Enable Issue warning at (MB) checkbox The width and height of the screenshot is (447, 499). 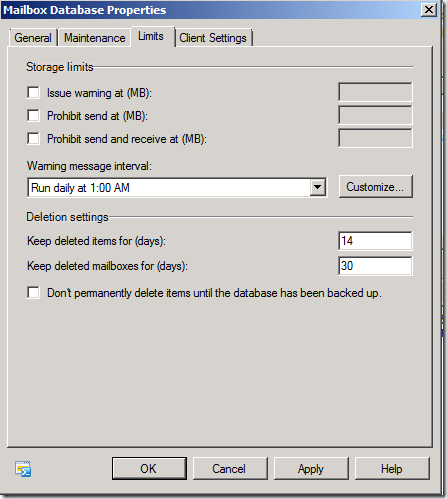coord(33,93)
